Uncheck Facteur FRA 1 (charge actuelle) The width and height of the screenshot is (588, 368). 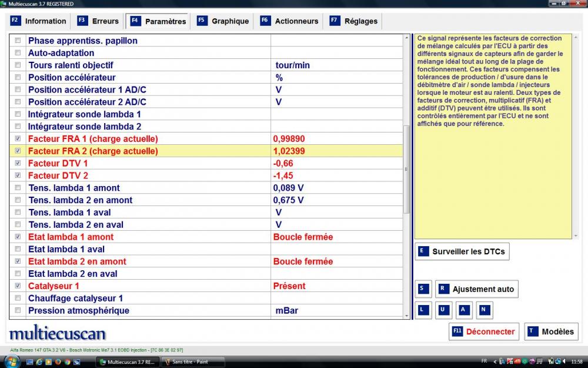click(18, 139)
